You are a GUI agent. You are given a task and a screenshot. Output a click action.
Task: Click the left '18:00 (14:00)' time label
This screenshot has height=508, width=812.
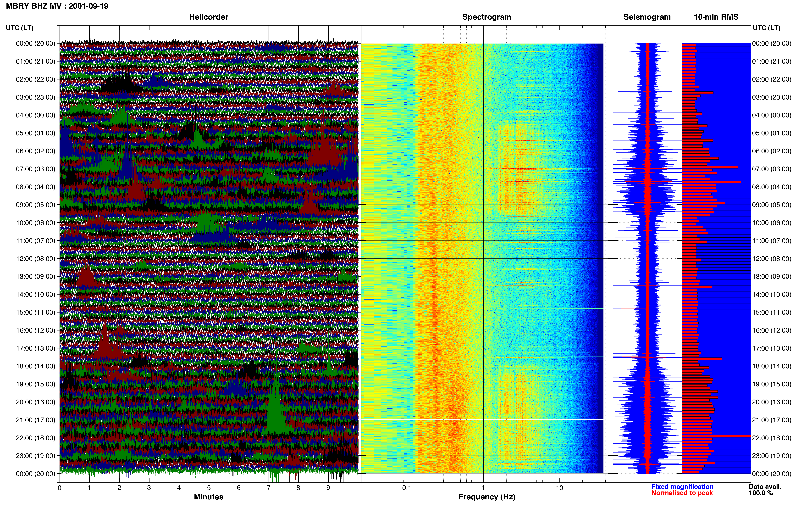pos(36,366)
